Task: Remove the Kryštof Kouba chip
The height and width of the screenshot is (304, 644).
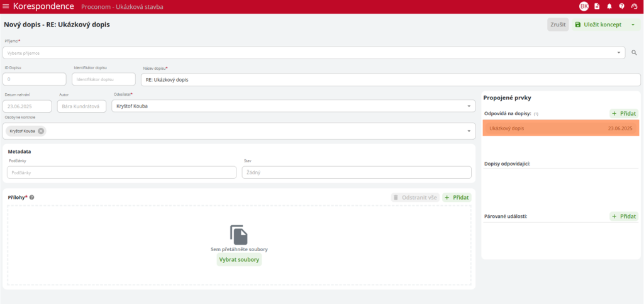Action: (x=41, y=131)
